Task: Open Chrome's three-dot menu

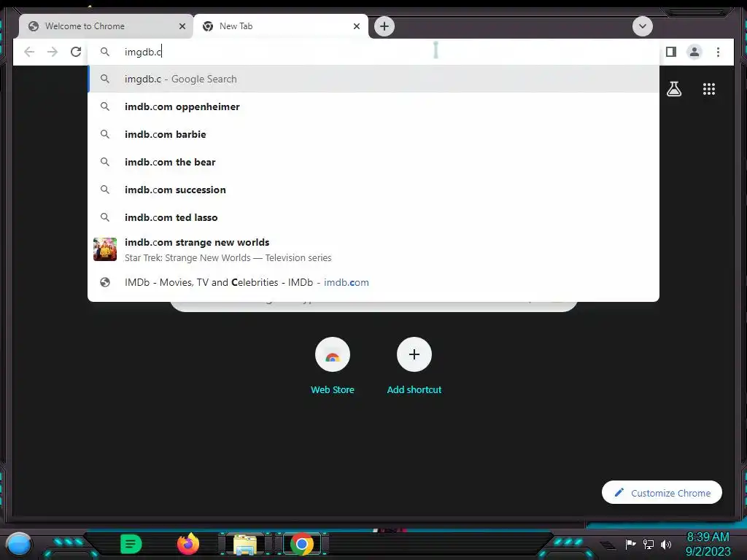Action: point(718,52)
